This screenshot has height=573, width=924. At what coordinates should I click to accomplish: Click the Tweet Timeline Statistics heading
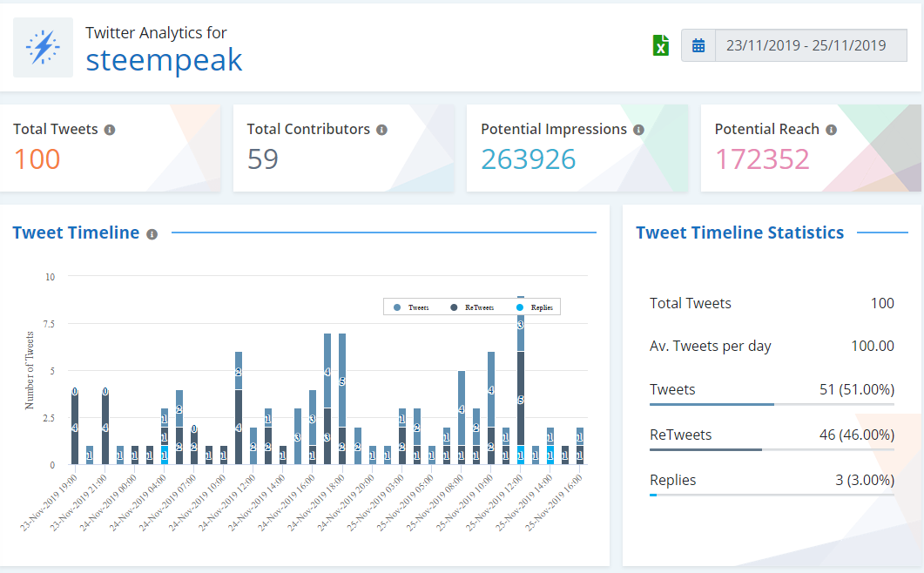tap(740, 233)
